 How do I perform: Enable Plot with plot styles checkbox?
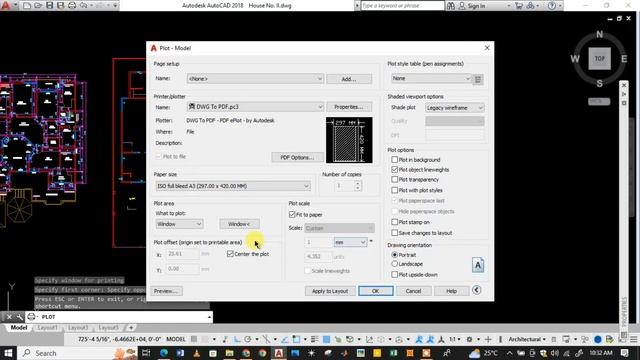pyautogui.click(x=395, y=190)
